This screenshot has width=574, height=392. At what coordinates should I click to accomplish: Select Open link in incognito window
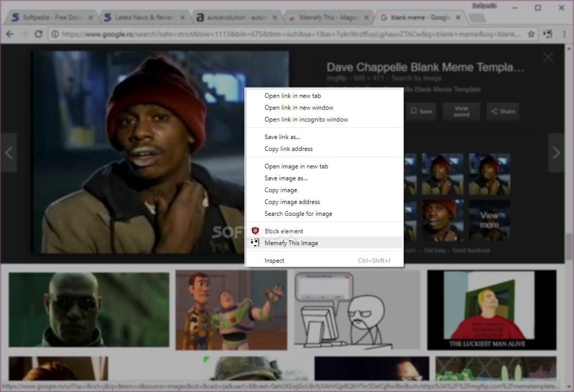pos(325,119)
